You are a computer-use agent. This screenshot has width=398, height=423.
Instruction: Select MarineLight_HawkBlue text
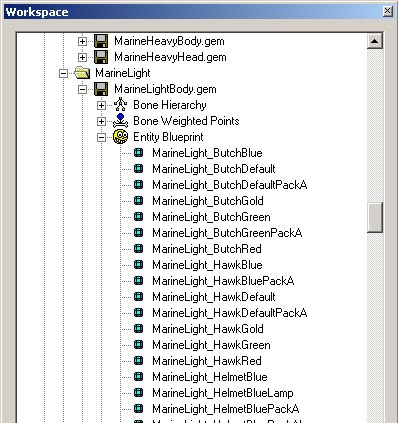[207, 265]
